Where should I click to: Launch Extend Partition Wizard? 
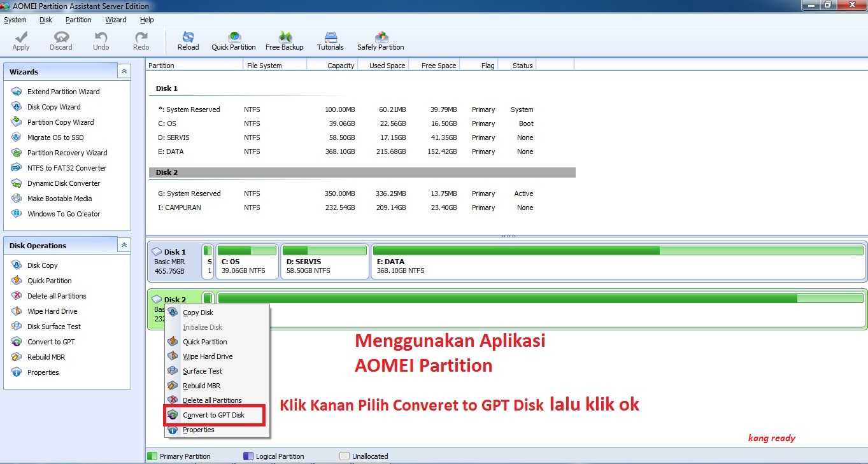[x=55, y=92]
